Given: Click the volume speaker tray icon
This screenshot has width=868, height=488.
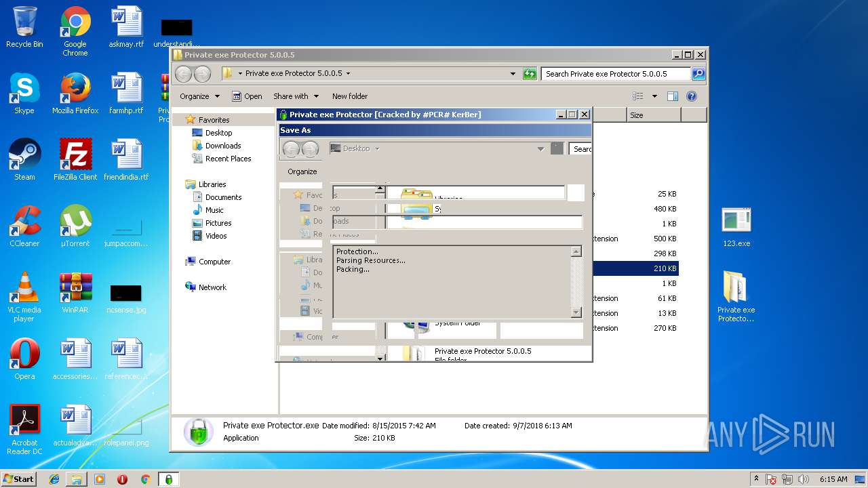Looking at the screenshot, I should click(804, 479).
